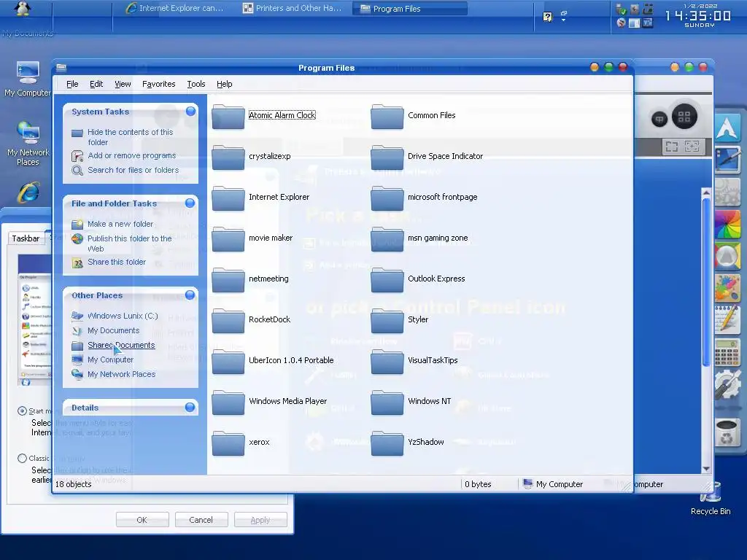Click the penguin start icon

(22, 8)
